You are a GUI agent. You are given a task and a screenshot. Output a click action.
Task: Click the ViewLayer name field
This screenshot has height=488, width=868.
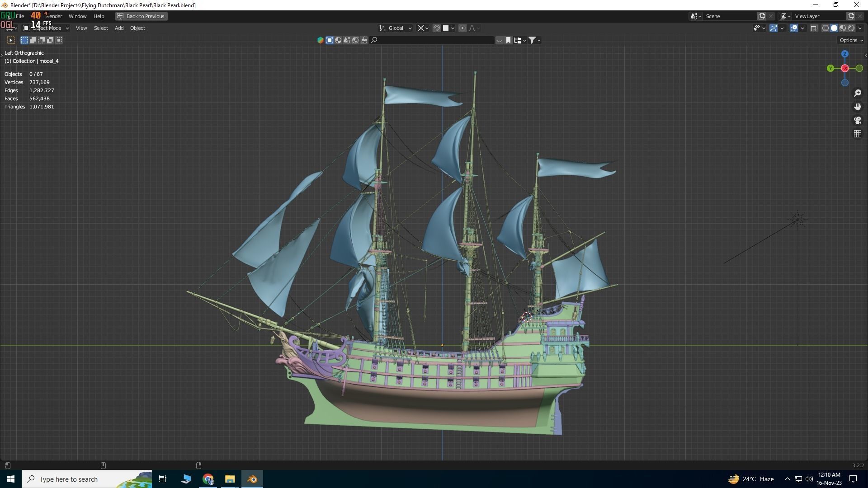(819, 16)
